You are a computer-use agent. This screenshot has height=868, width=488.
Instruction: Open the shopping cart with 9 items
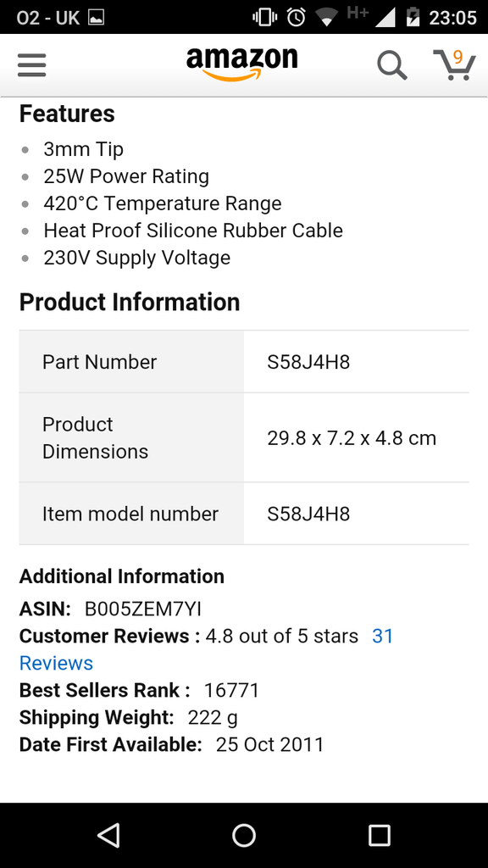[454, 64]
